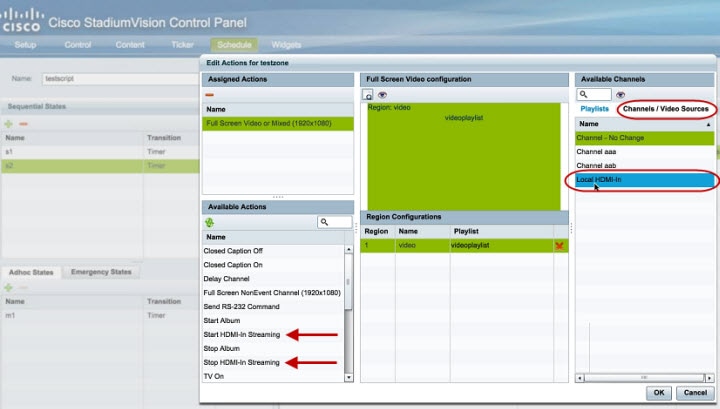Add a sequential state with green plus
720x409 pixels.
(x=8, y=124)
